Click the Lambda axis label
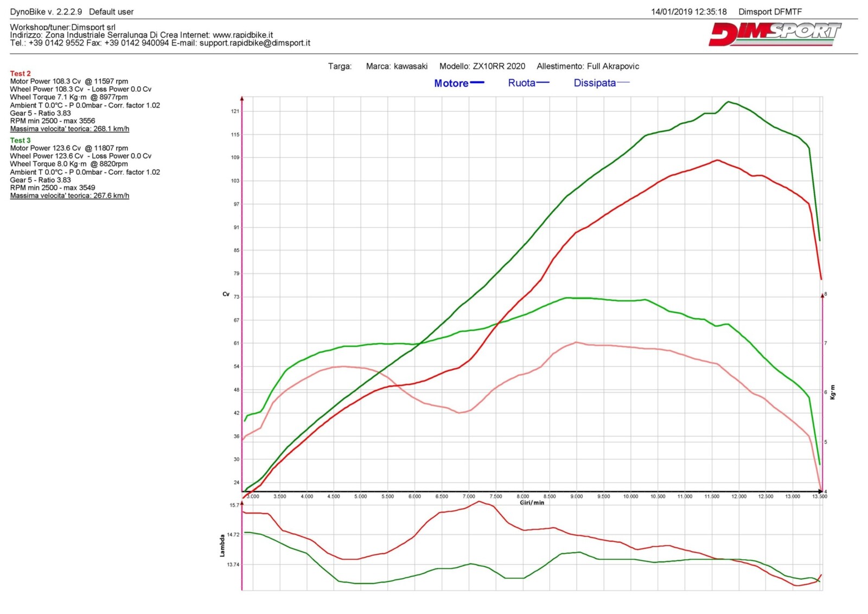 pyautogui.click(x=222, y=546)
